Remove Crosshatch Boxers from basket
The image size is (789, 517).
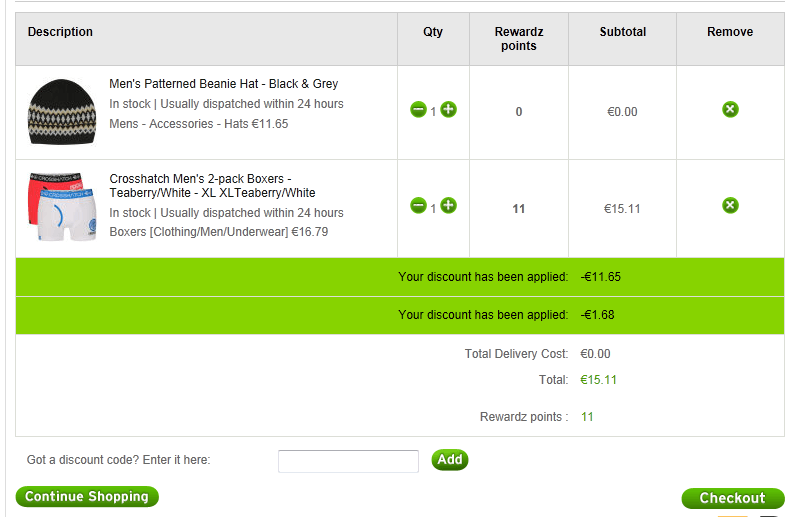[x=730, y=205]
